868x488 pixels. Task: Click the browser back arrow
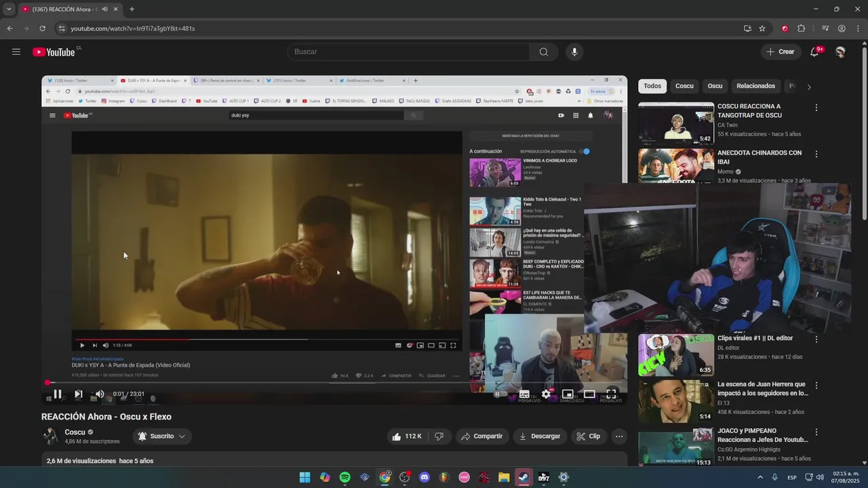[x=9, y=28]
